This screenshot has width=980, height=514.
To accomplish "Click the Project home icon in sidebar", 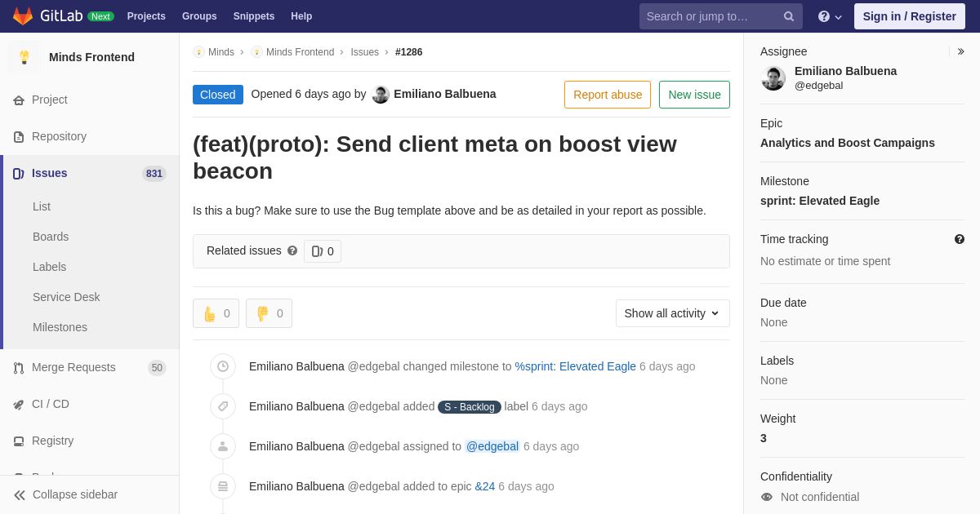I will coord(19,100).
